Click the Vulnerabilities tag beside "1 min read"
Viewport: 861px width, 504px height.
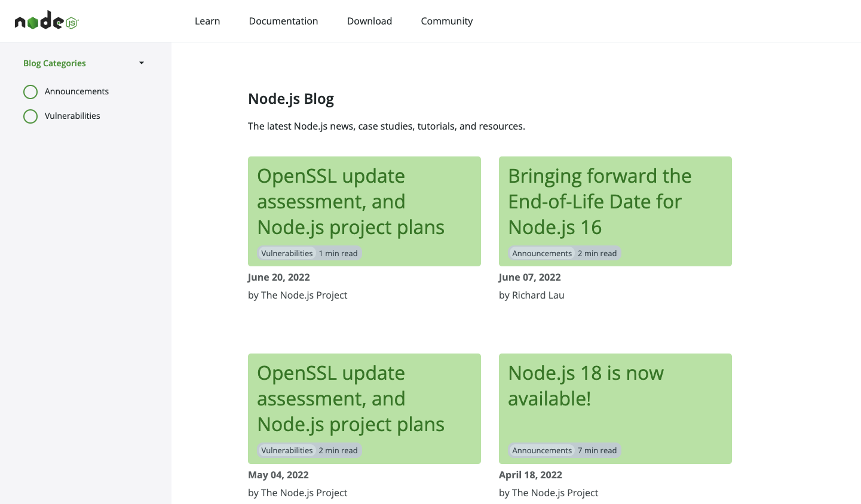287,253
